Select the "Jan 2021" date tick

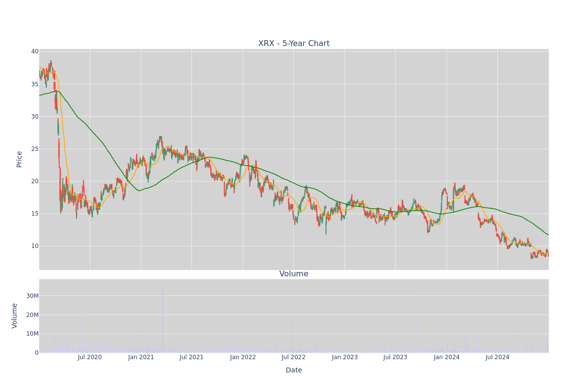click(141, 357)
